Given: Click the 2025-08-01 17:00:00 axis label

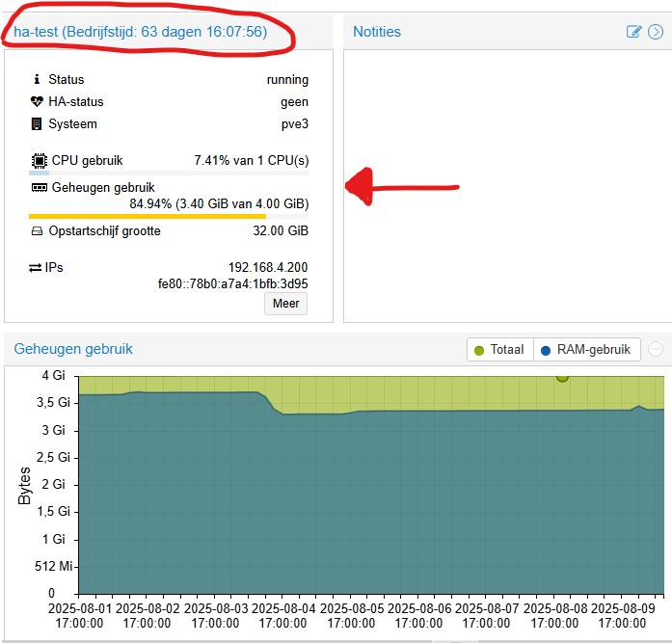Looking at the screenshot, I should pyautogui.click(x=80, y=616).
